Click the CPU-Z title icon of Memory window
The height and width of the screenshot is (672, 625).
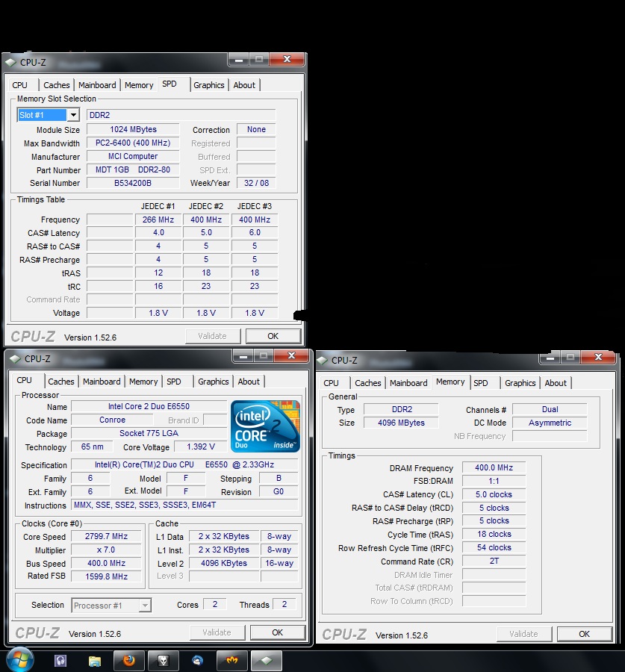pos(322,361)
